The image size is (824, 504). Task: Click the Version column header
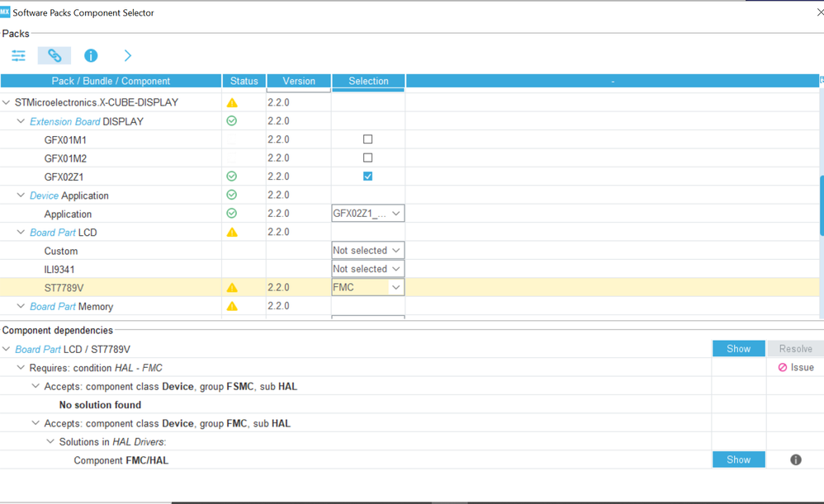point(299,81)
